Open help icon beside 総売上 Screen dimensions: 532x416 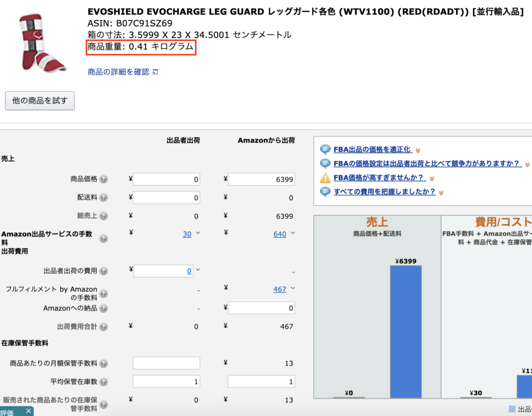click(103, 216)
